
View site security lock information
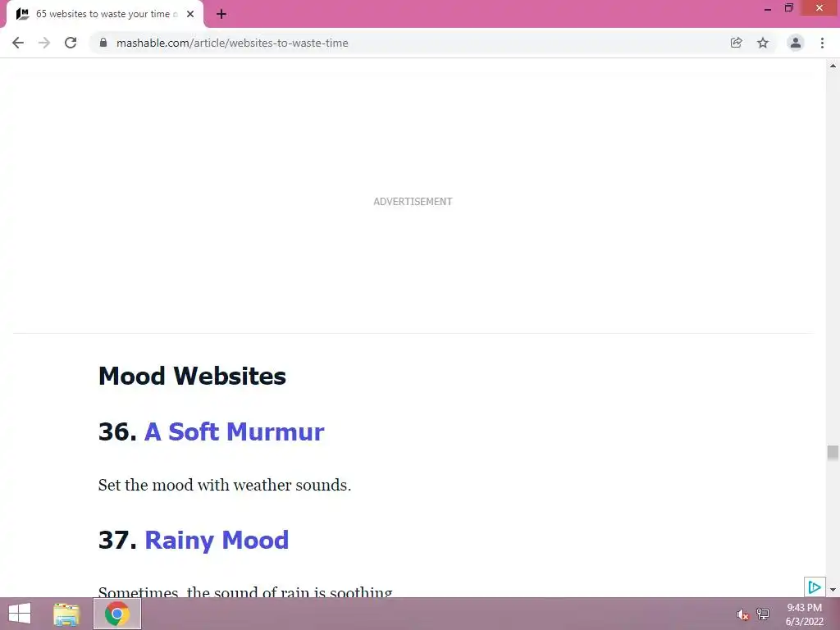[103, 43]
